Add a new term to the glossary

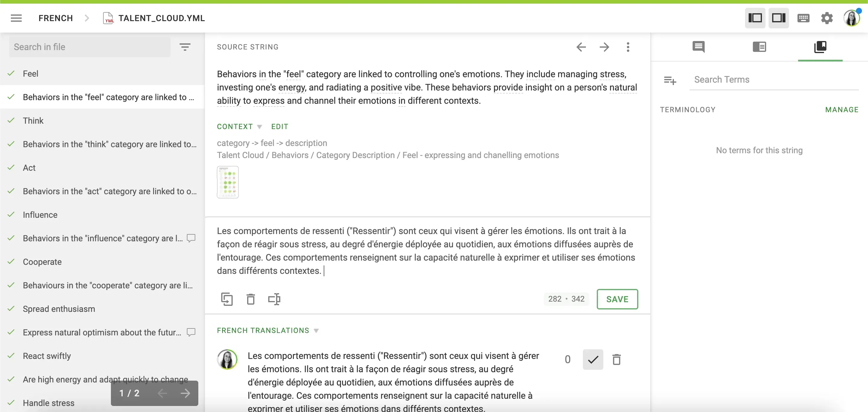point(670,80)
